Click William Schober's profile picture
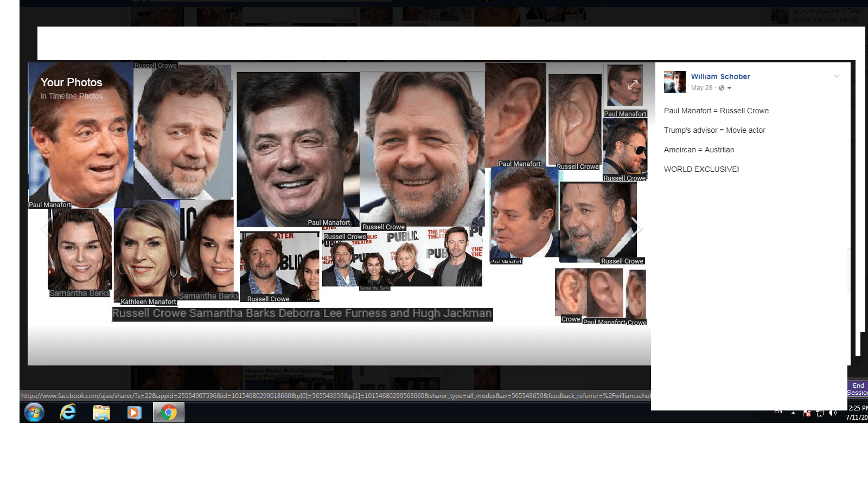868x488 pixels. [x=675, y=82]
